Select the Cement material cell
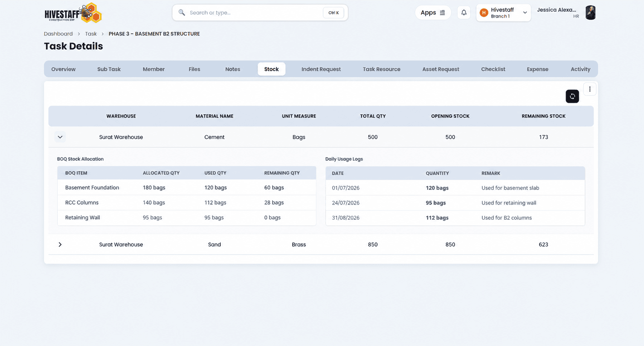644x346 pixels. pos(214,137)
